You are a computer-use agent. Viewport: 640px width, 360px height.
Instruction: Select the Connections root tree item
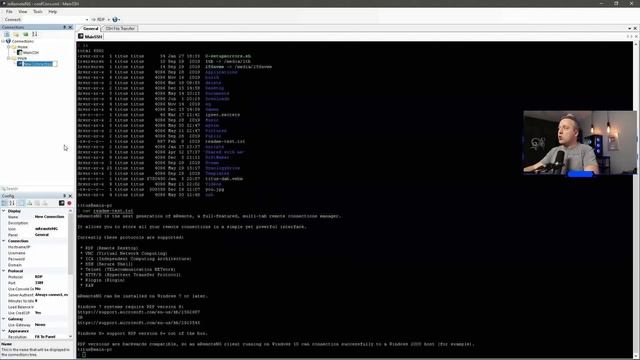[x=23, y=41]
